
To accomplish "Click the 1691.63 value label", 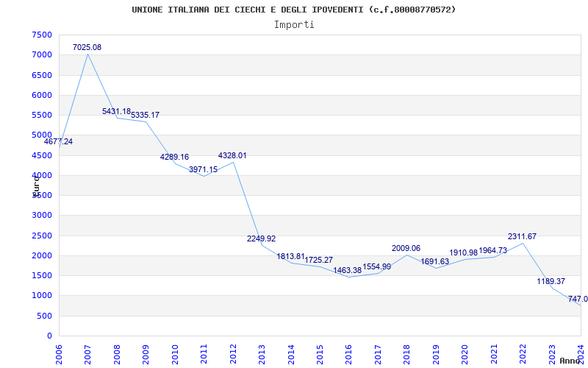I will coord(434,261).
